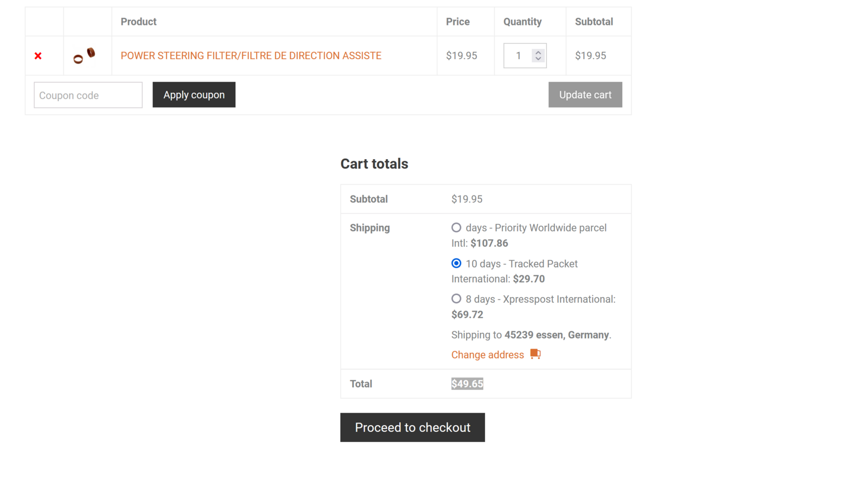
Task: Choose the Tracked Packet International radio button
Action: tap(456, 263)
